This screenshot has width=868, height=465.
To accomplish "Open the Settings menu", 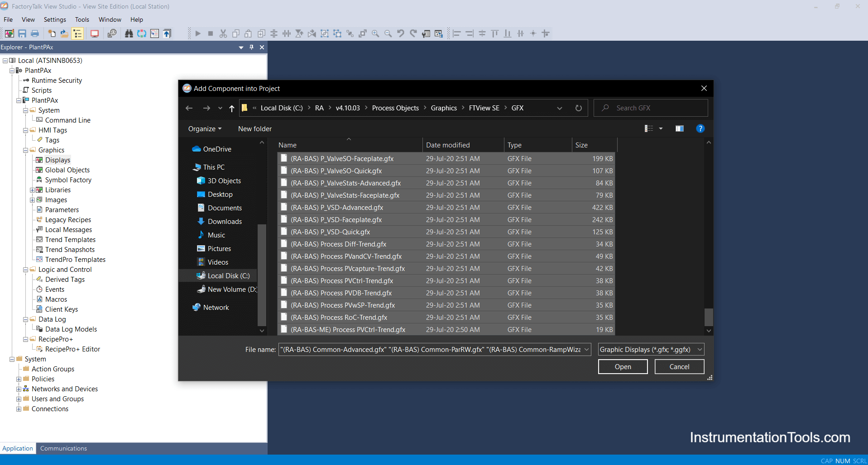I will tap(55, 19).
